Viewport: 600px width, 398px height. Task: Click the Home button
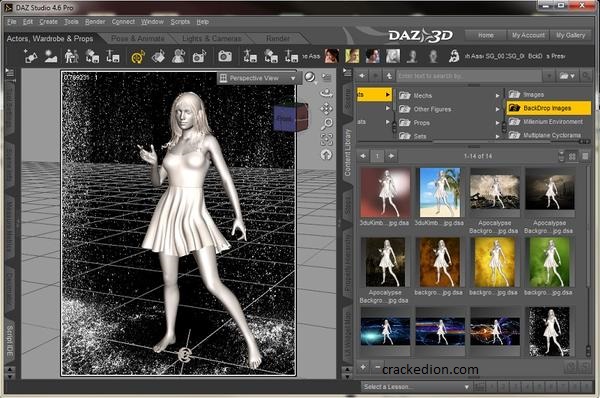click(486, 35)
